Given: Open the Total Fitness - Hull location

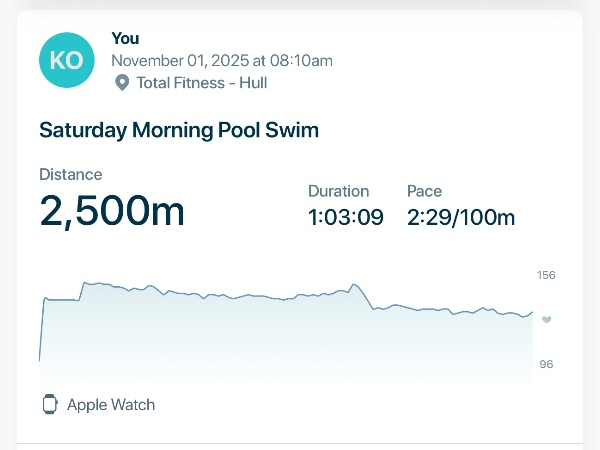Looking at the screenshot, I should [x=201, y=83].
